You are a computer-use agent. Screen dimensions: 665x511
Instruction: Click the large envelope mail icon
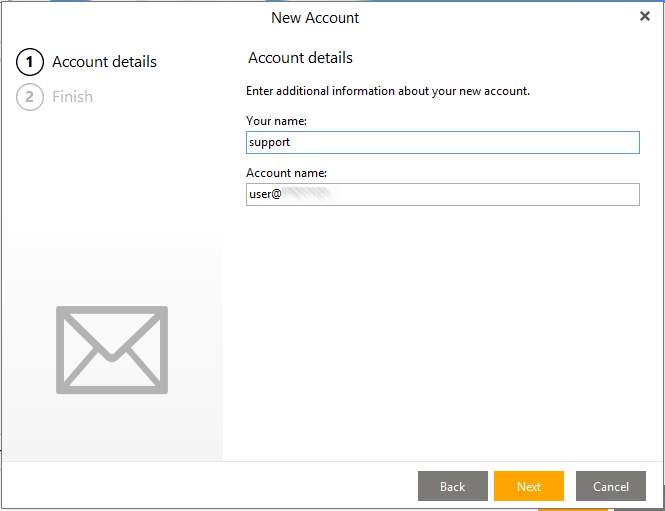pyautogui.click(x=112, y=349)
